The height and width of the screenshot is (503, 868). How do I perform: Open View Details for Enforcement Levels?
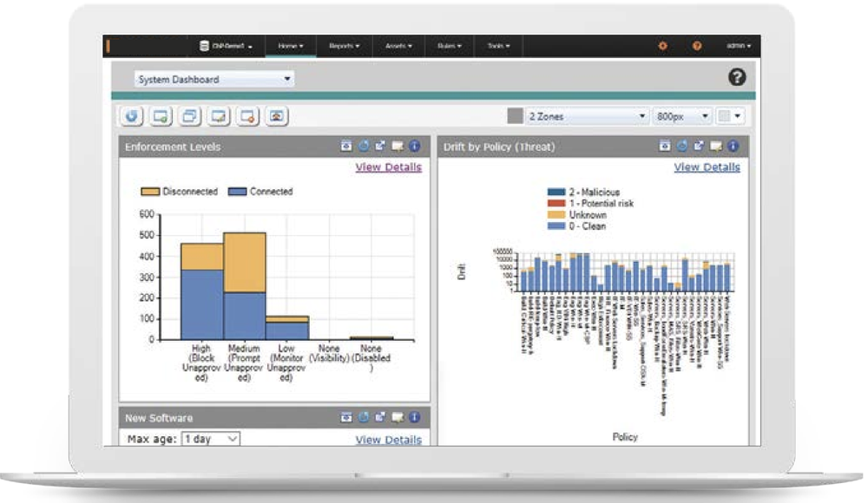391,167
